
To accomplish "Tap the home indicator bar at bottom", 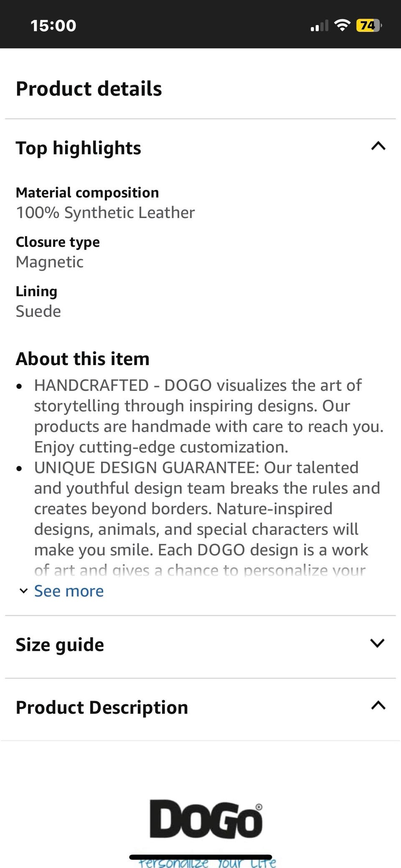I will point(200,858).
